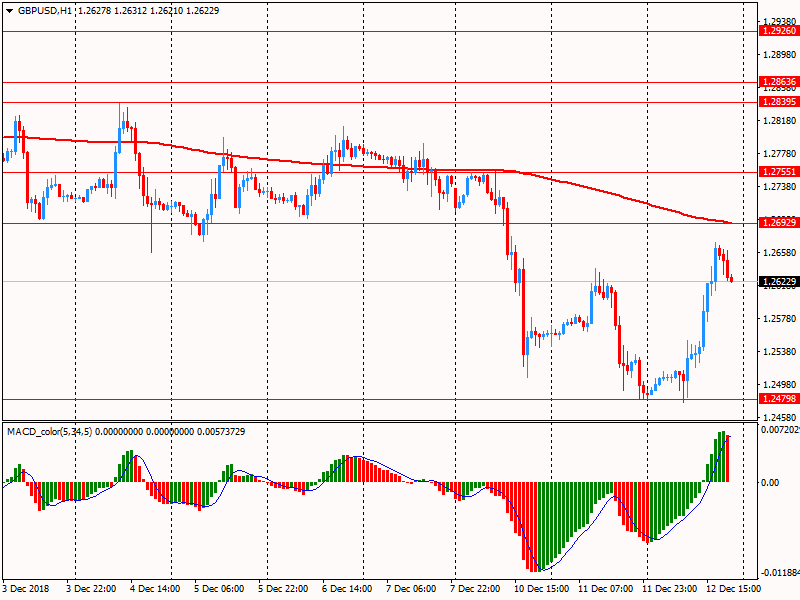
Task: Click the latest red MACD histogram bar
Action: pos(727,459)
